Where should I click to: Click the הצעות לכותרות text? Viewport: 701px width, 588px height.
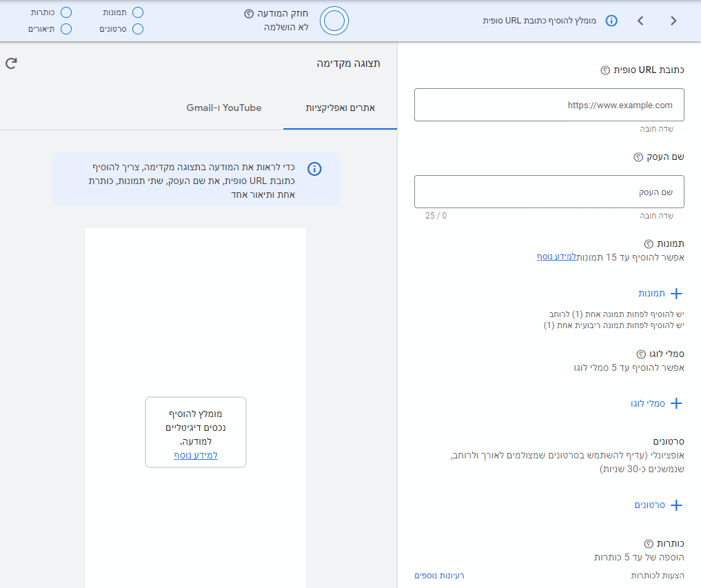[658, 576]
